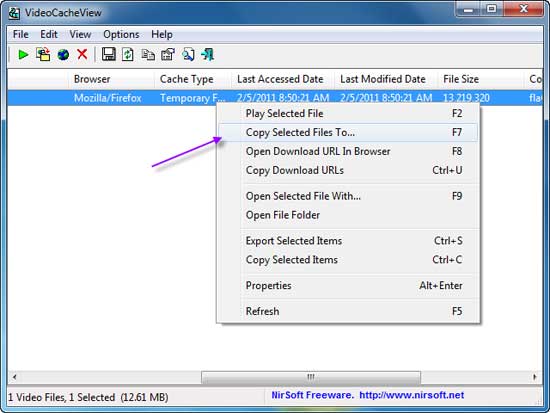
Task: Open the nirsoft.net link in status bar
Action: coord(411,395)
